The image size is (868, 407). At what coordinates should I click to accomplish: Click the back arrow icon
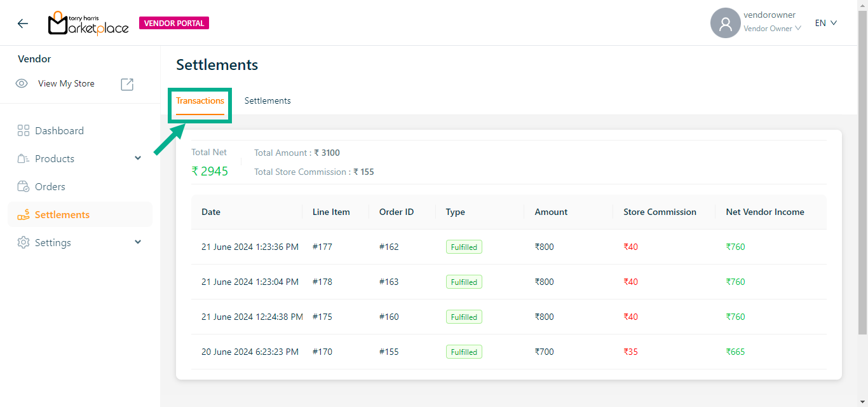point(23,24)
